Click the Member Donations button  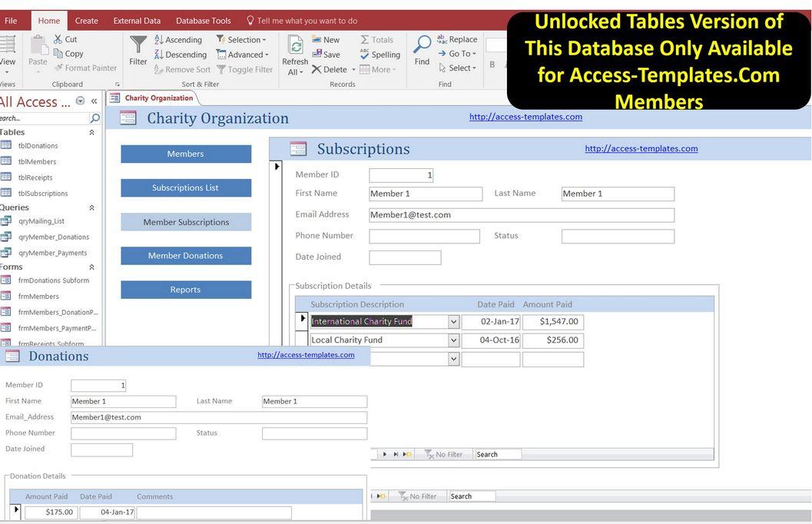pyautogui.click(x=186, y=256)
